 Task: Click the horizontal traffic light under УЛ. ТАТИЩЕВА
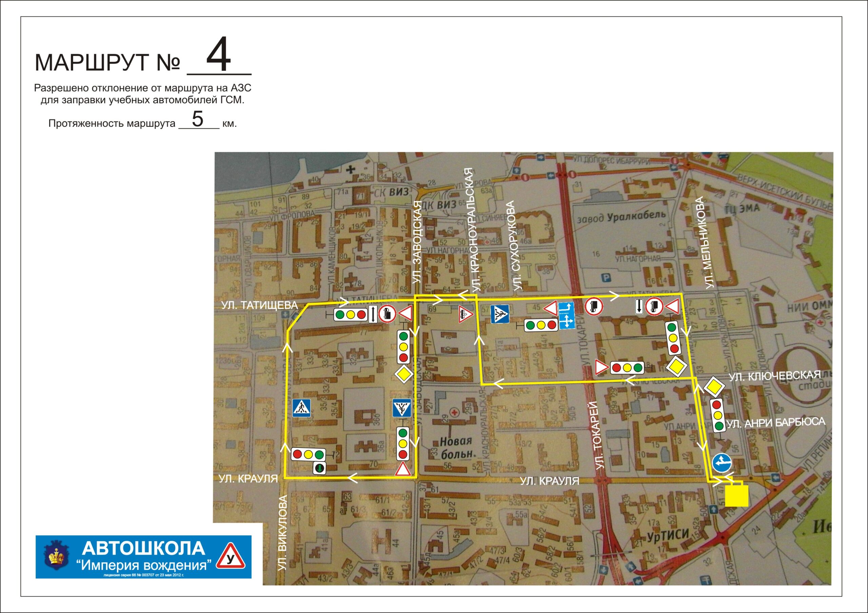point(351,314)
